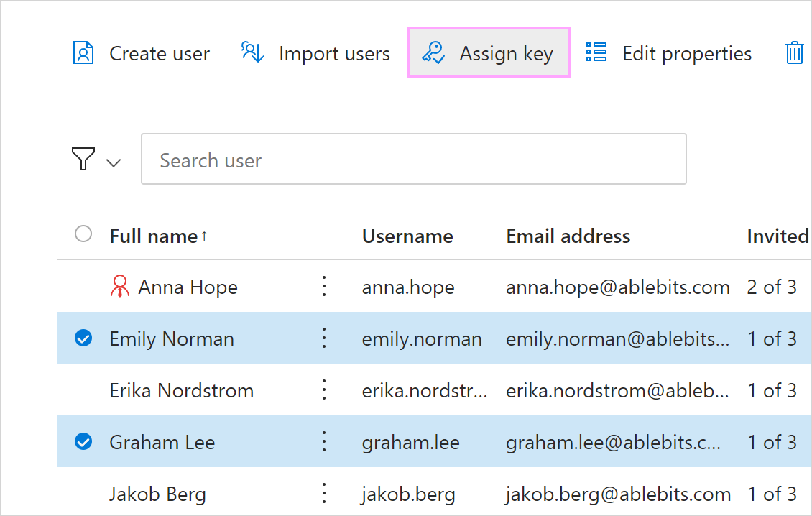Sort by the Email address column header
This screenshot has height=516, width=812.
point(568,236)
